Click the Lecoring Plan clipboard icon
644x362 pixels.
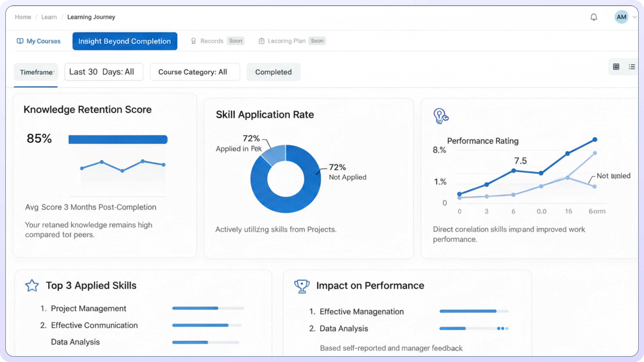click(x=261, y=41)
